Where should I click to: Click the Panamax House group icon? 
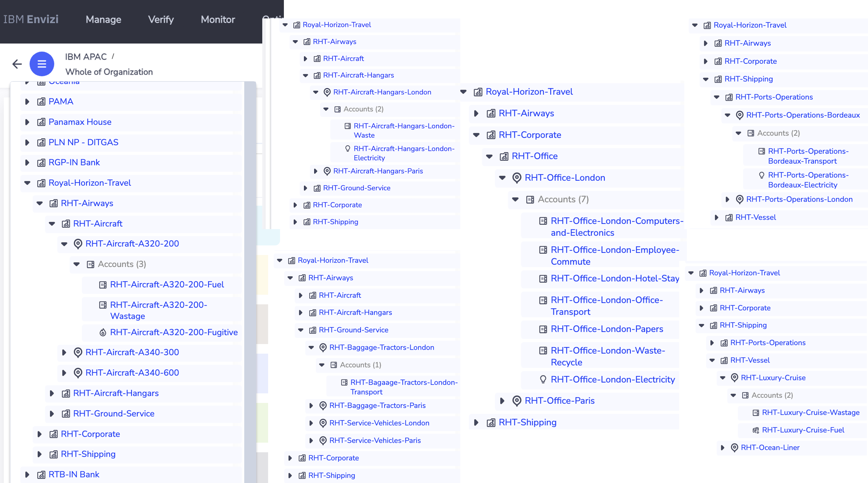pyautogui.click(x=41, y=122)
